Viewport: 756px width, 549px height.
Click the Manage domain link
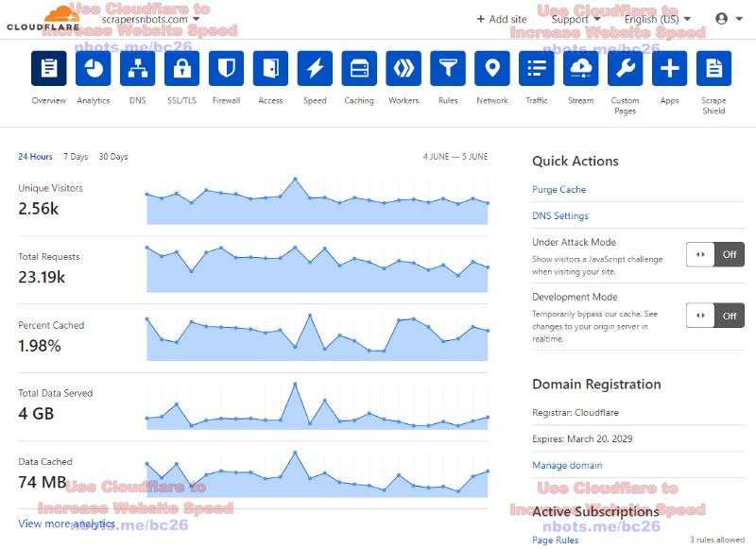point(567,465)
